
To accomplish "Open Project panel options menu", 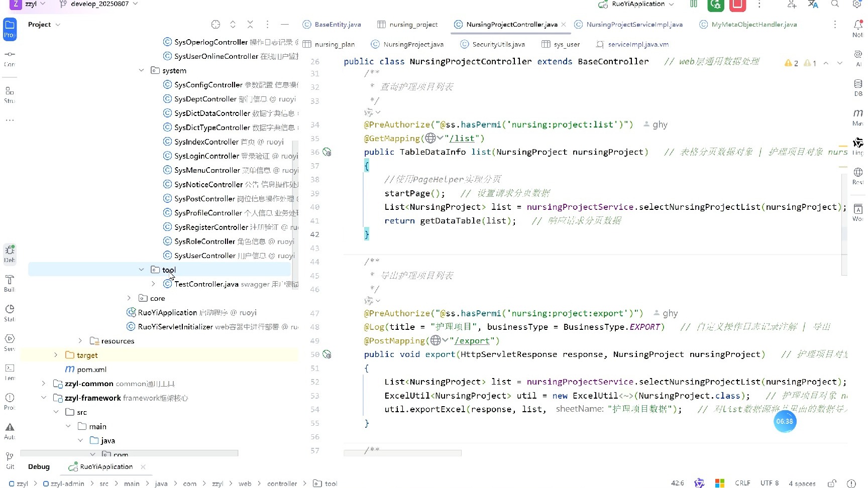I will (267, 24).
